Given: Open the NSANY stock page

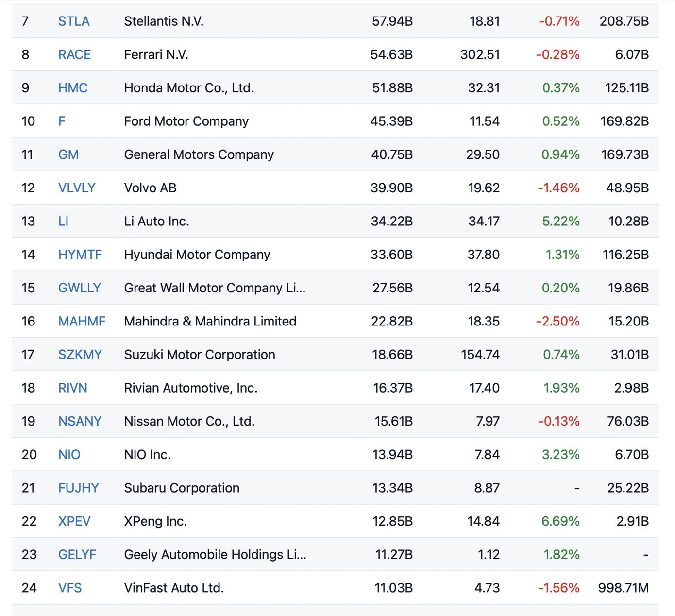Looking at the screenshot, I should pos(80,421).
